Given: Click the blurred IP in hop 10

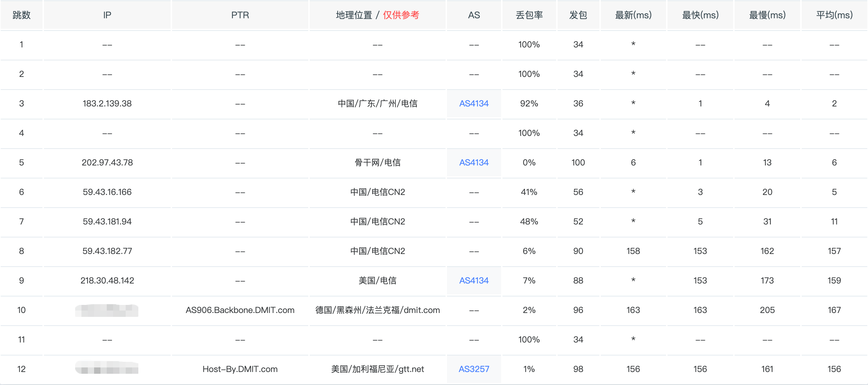Looking at the screenshot, I should point(106,310).
